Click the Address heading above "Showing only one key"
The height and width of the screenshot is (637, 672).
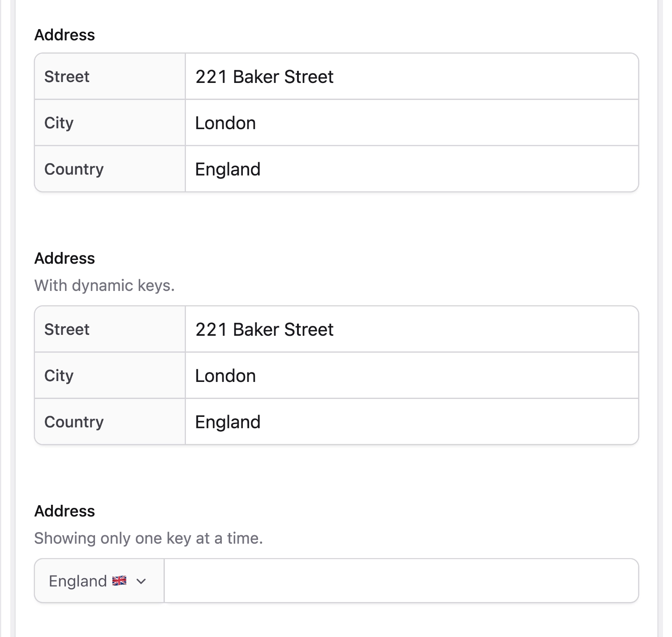(x=65, y=511)
